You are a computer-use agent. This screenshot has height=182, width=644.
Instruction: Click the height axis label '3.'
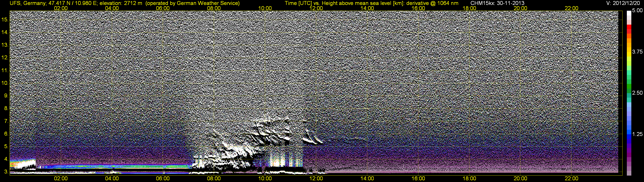point(6,172)
